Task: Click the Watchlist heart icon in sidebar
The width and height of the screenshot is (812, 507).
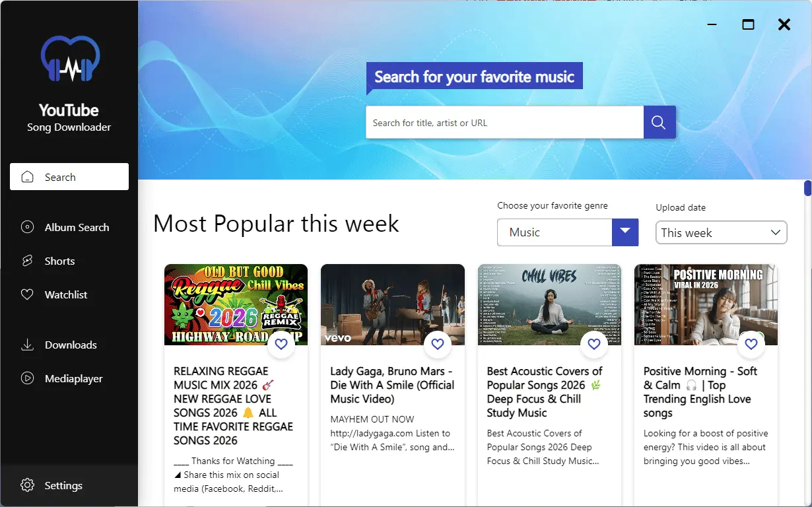Action: (27, 294)
